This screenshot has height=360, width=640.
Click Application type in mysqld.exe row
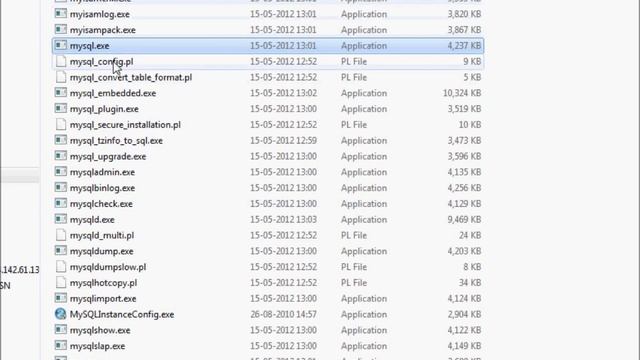point(364,220)
